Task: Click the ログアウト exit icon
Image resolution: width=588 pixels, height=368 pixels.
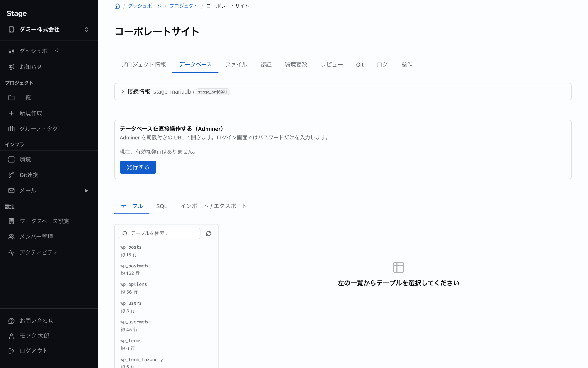Action: (11, 351)
